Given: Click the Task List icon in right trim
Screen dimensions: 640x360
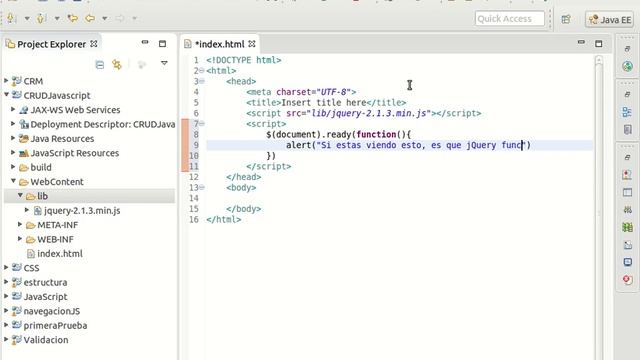Looking at the screenshot, I should click(x=627, y=129).
